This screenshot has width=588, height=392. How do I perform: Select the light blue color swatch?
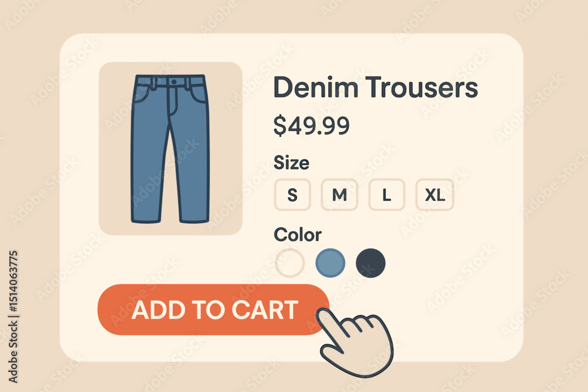click(330, 263)
